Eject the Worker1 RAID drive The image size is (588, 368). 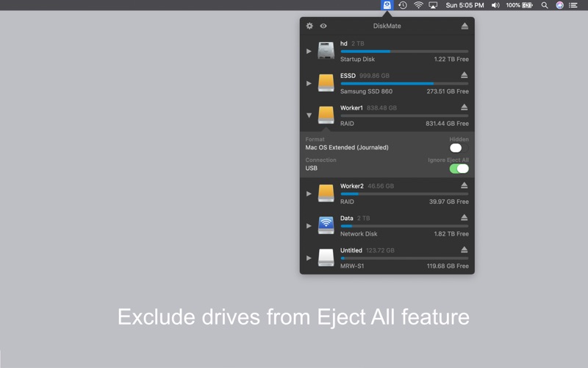coord(464,107)
